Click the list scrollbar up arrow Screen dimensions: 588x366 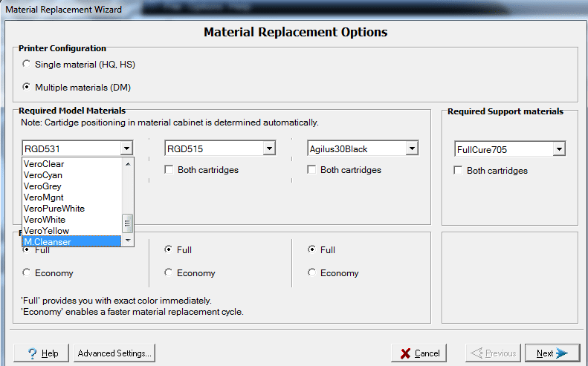coord(128,164)
